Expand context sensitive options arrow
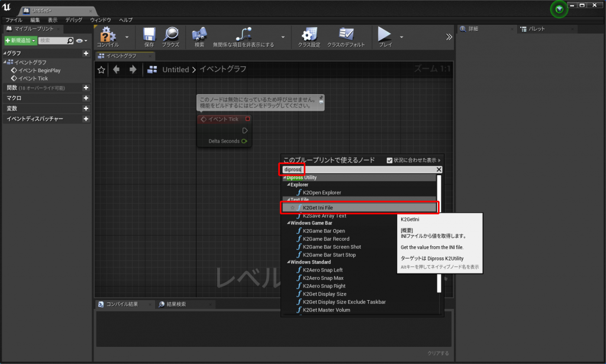The height and width of the screenshot is (364, 606). point(440,160)
